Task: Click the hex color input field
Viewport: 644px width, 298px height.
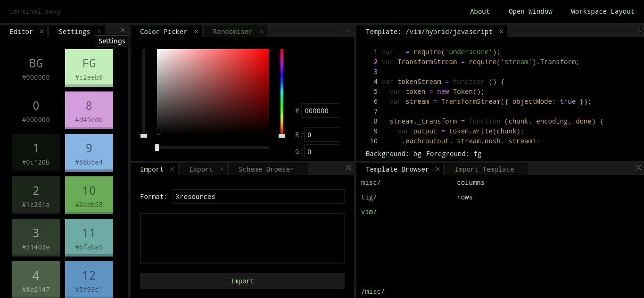Action: 321,110
